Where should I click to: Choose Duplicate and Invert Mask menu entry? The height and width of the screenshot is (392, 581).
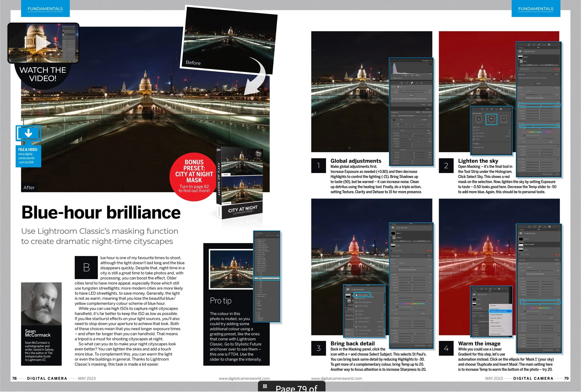(499, 311)
